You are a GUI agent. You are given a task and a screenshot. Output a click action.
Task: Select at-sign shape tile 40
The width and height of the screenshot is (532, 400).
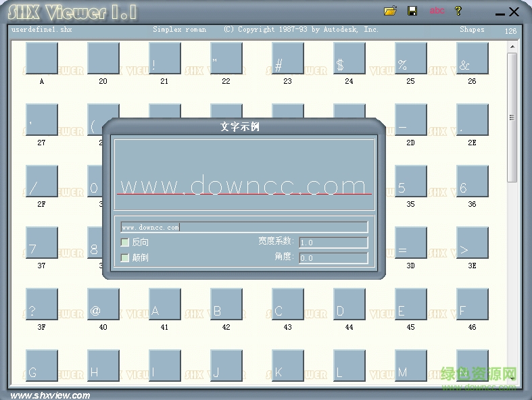(103, 304)
